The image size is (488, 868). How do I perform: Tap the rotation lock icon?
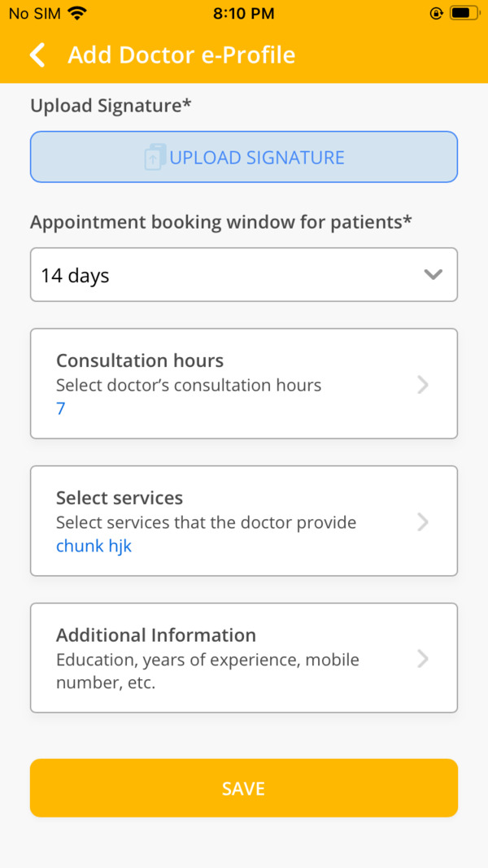pos(436,13)
